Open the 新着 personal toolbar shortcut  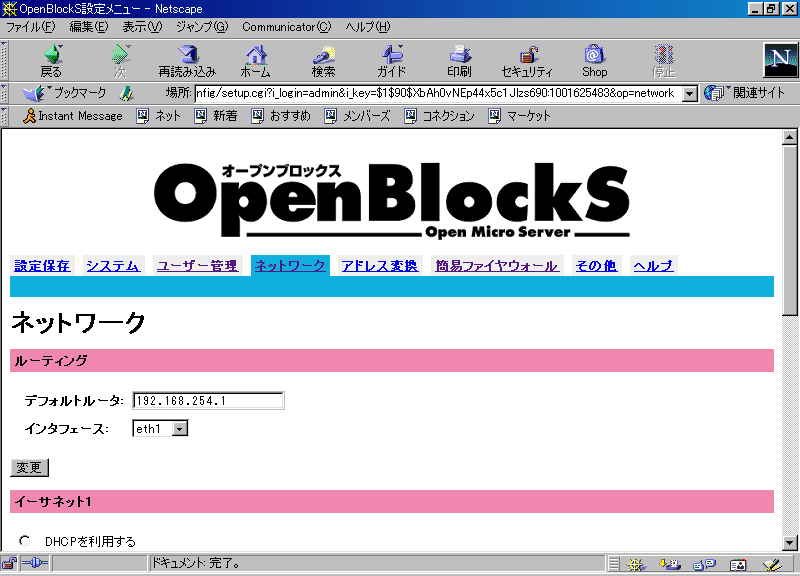(216, 116)
